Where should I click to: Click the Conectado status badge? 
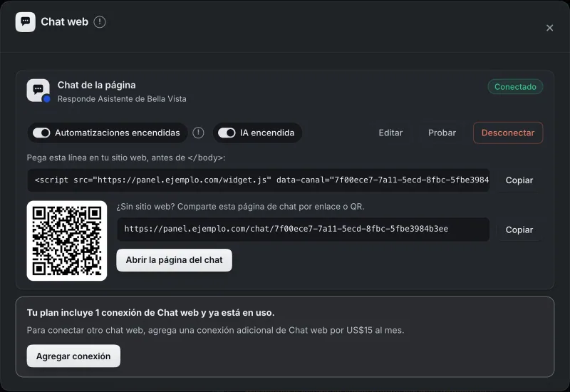coord(515,87)
